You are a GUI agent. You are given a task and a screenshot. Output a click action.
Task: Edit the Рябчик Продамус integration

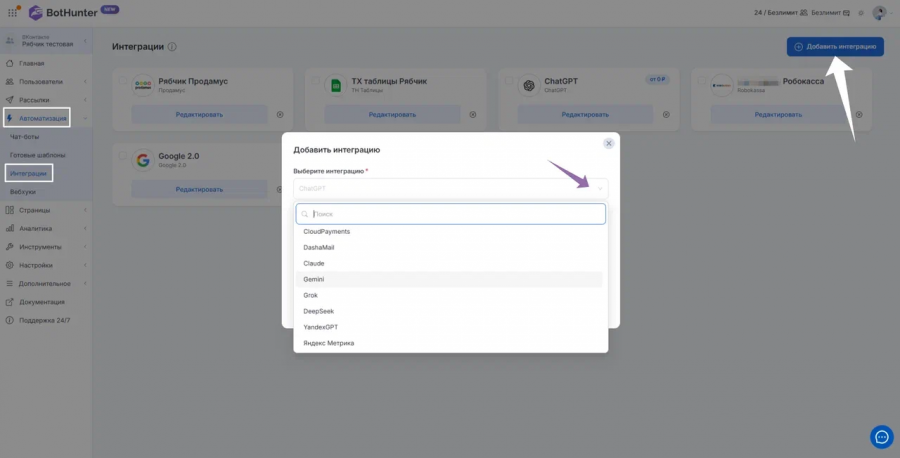point(199,114)
